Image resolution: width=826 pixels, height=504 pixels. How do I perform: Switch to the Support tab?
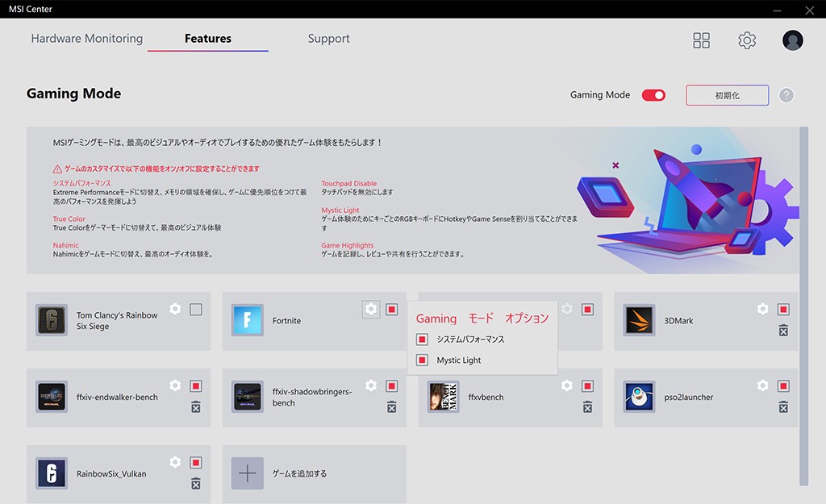pyautogui.click(x=329, y=39)
